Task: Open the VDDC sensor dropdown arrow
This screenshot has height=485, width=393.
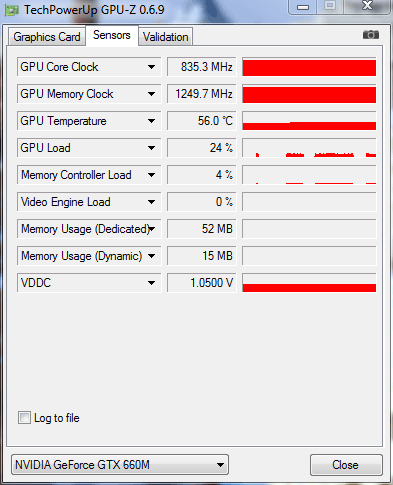Action: pos(151,283)
